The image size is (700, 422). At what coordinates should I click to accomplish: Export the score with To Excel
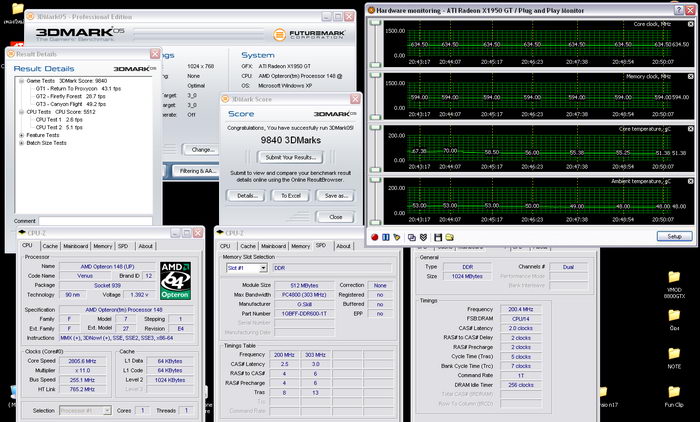point(291,196)
